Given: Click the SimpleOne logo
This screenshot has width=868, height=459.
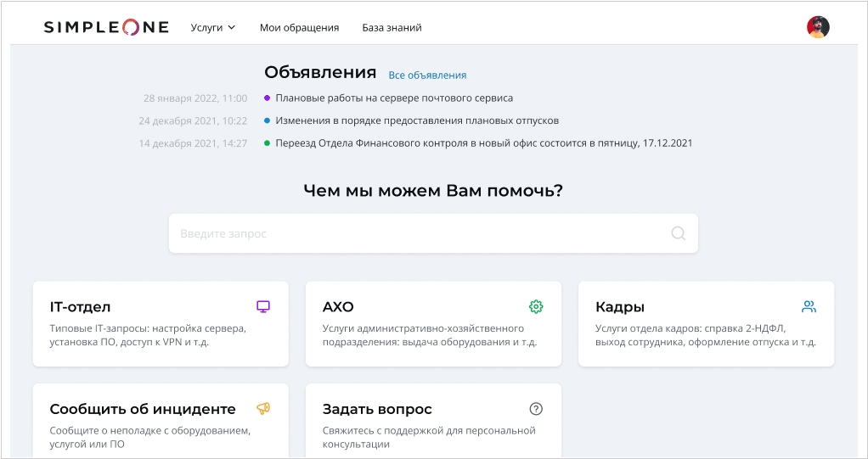Looking at the screenshot, I should (x=106, y=27).
